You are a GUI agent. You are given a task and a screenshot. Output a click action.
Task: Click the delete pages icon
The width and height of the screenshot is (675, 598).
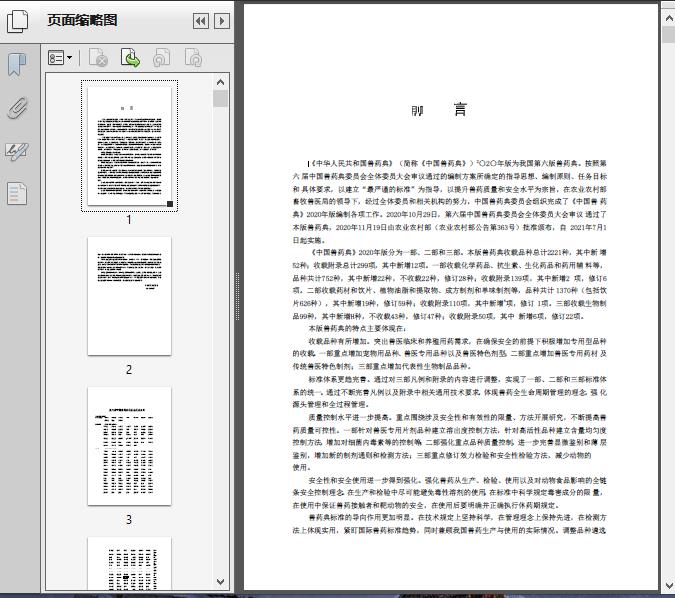tap(98, 58)
